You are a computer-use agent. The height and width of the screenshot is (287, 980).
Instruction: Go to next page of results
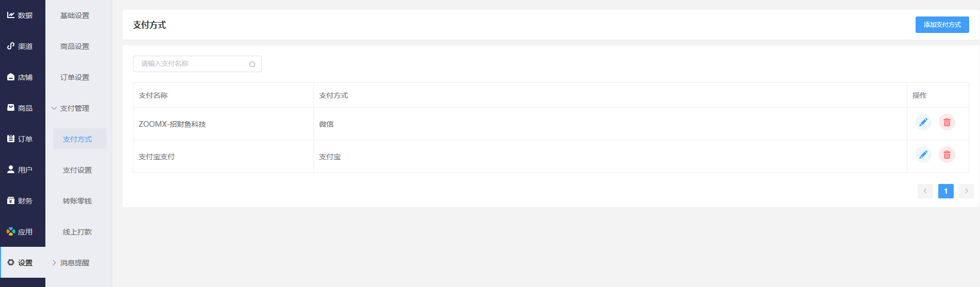tap(966, 191)
